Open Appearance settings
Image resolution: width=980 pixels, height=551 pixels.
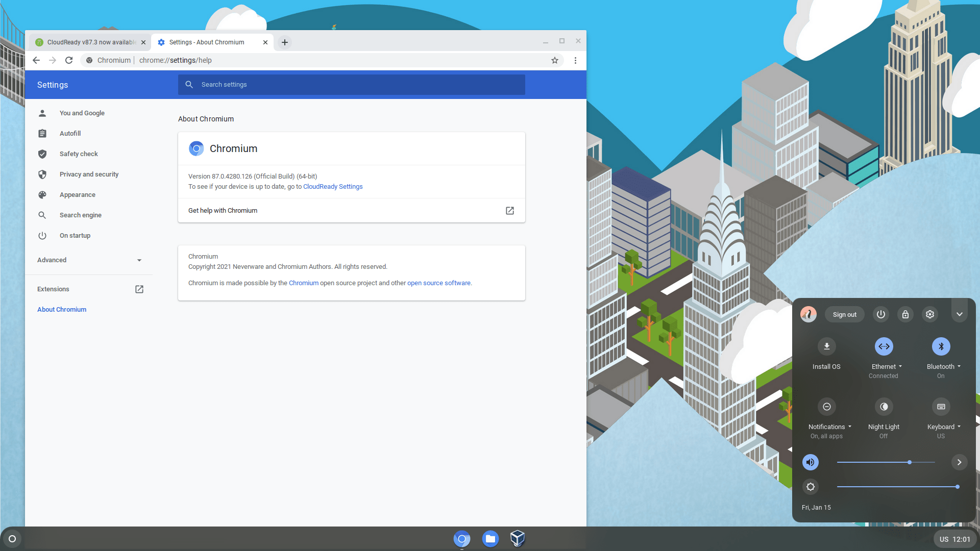(x=77, y=195)
